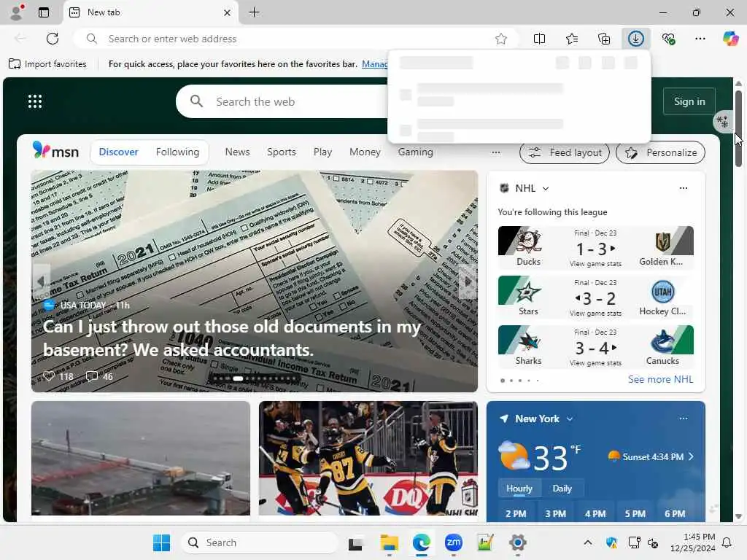This screenshot has width=747, height=560.
Task: Open the Feed layout options
Action: pos(565,152)
